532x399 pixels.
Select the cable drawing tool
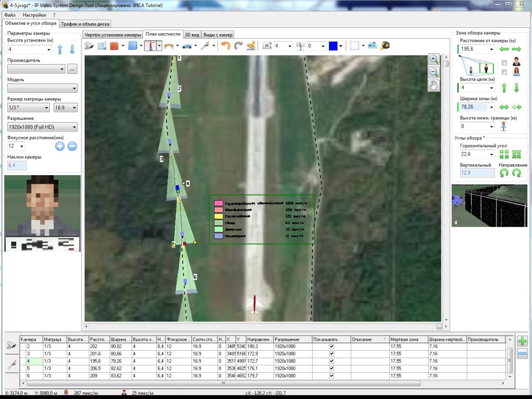tap(205, 46)
